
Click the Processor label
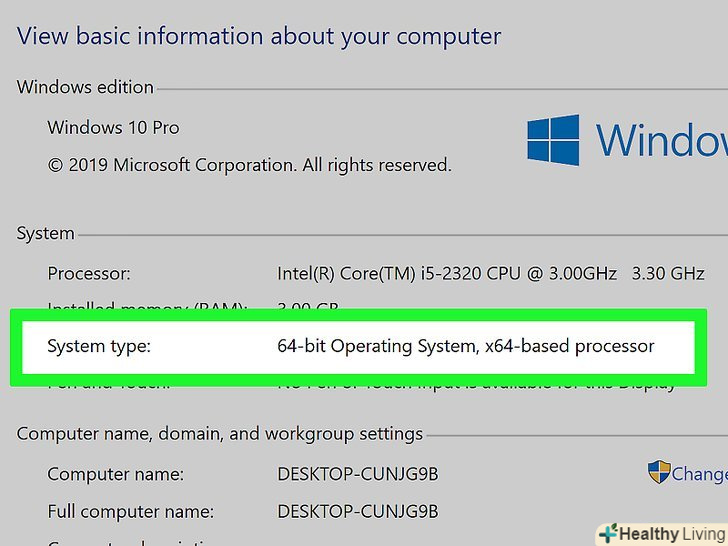pyautogui.click(x=89, y=273)
